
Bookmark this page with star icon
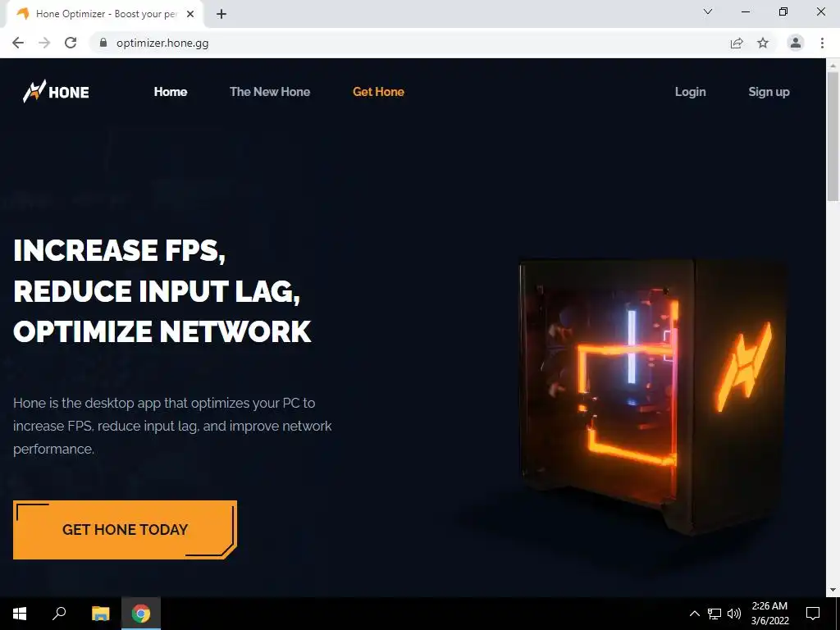click(763, 43)
